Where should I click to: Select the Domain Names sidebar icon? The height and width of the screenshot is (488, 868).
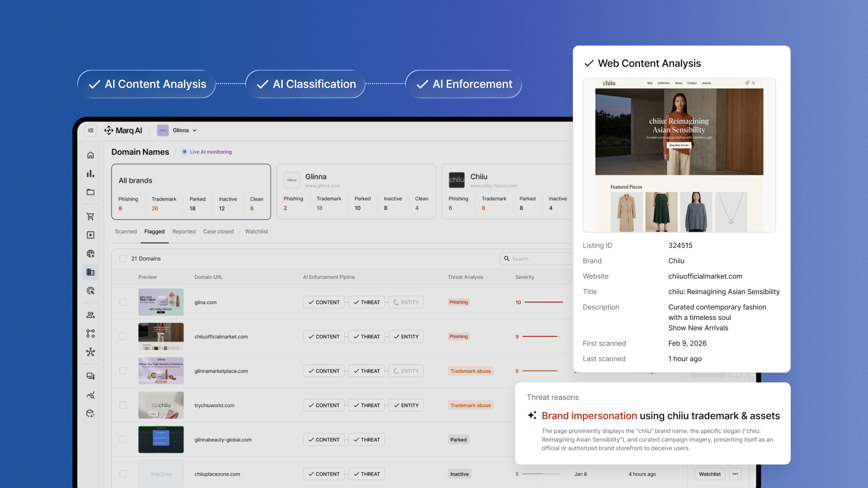90,272
